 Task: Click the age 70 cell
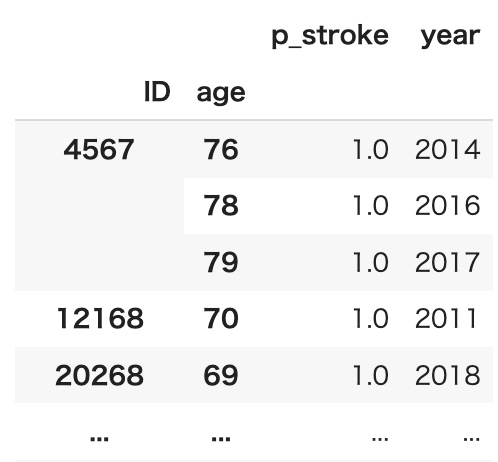[221, 318]
